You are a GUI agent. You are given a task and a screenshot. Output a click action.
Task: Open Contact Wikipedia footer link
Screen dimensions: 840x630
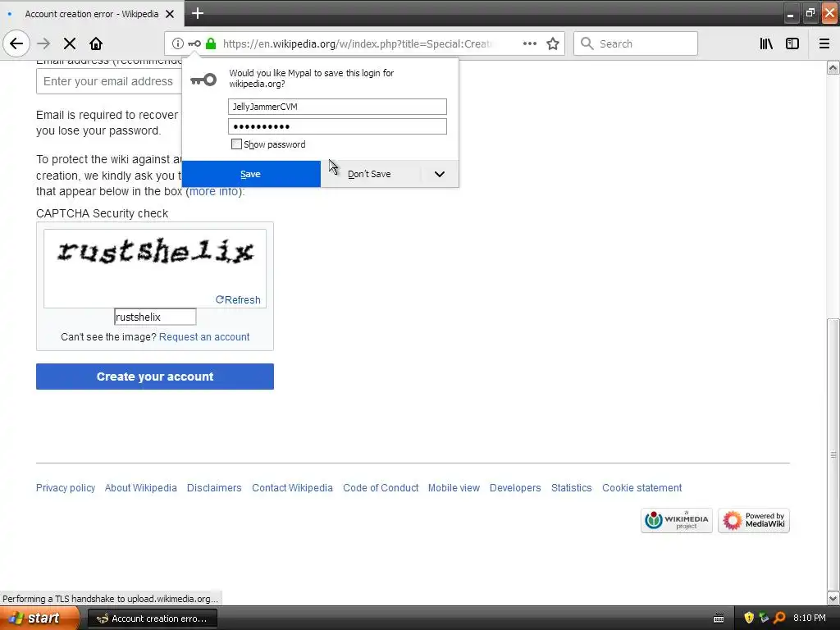point(293,488)
